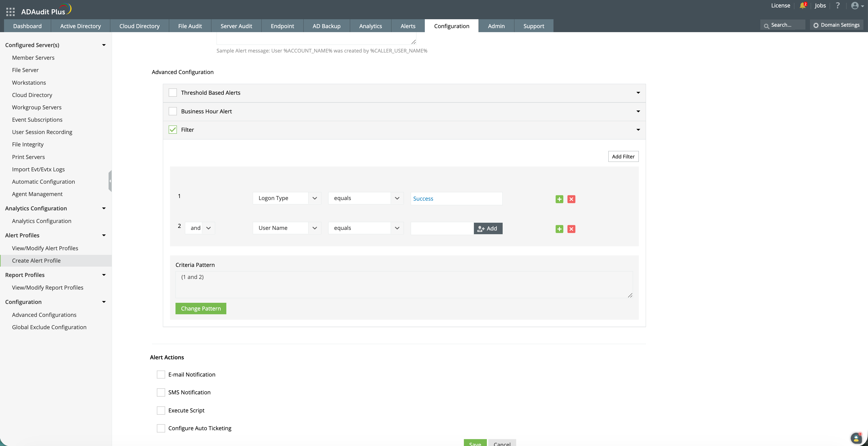Expand the Business Hour Alert section arrow
The image size is (868, 446).
(638, 111)
